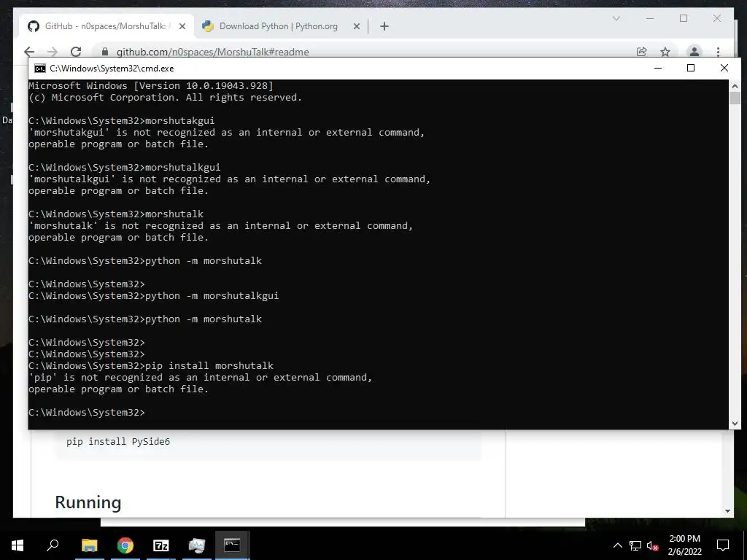Close the GitHub MorshuTalk tab
This screenshot has height=560, width=747.
(182, 27)
